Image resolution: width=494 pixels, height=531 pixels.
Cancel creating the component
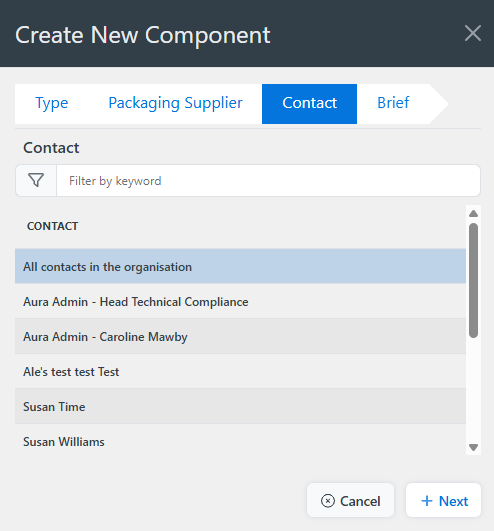click(350, 501)
